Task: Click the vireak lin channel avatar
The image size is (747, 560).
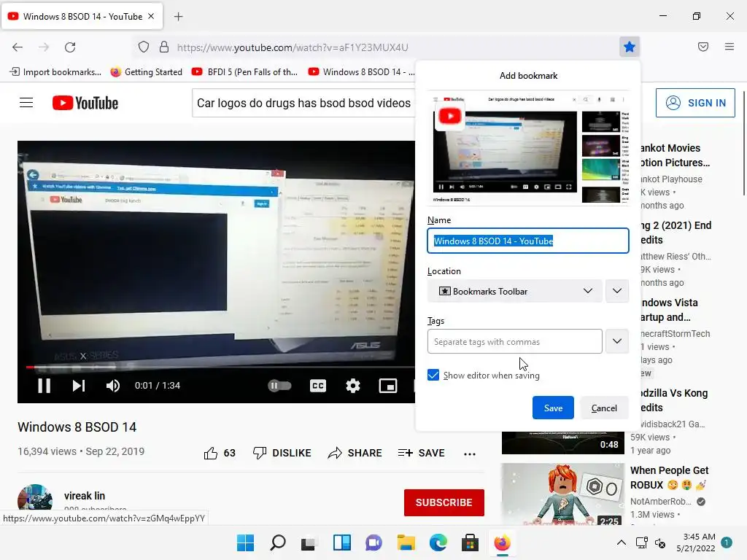Action: pyautogui.click(x=35, y=498)
